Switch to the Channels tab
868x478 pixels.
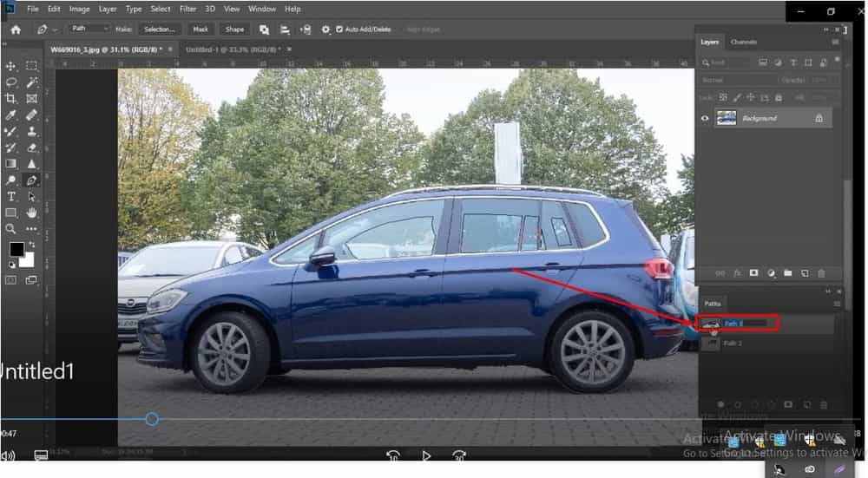click(x=744, y=42)
